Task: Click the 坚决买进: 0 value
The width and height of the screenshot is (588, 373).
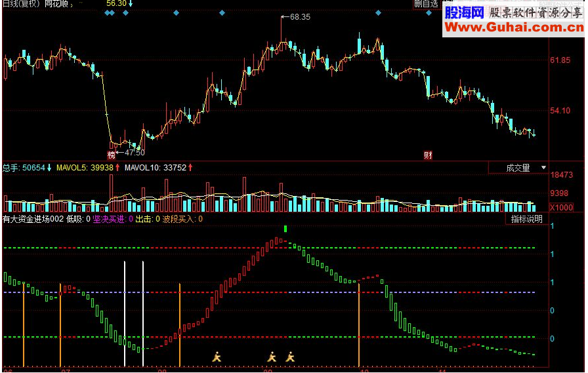Action: tap(113, 219)
